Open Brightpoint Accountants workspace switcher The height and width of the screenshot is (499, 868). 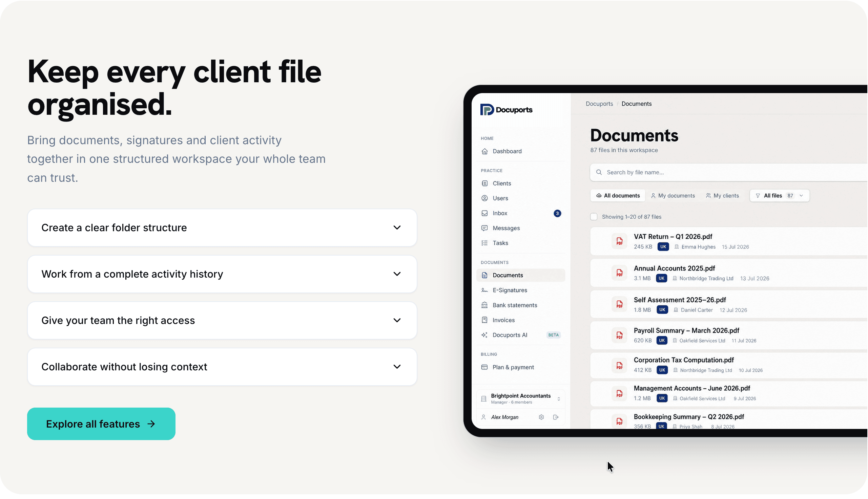521,399
